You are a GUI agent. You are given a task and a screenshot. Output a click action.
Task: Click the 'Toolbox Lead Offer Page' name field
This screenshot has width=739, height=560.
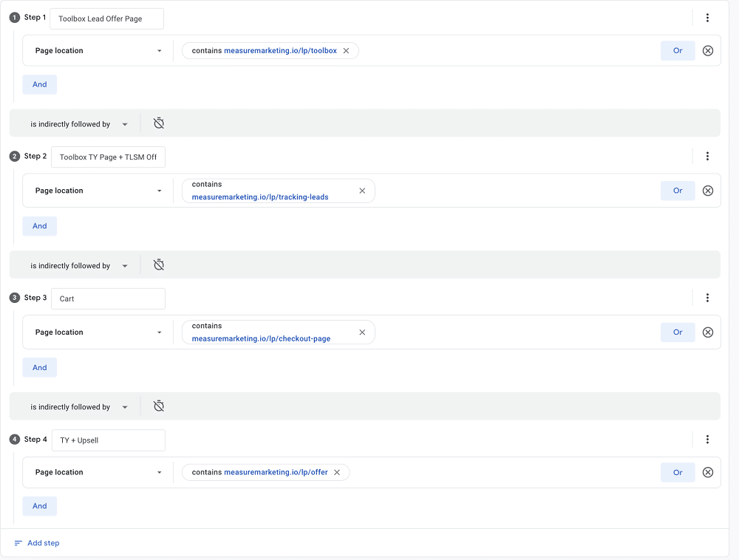[x=106, y=18]
